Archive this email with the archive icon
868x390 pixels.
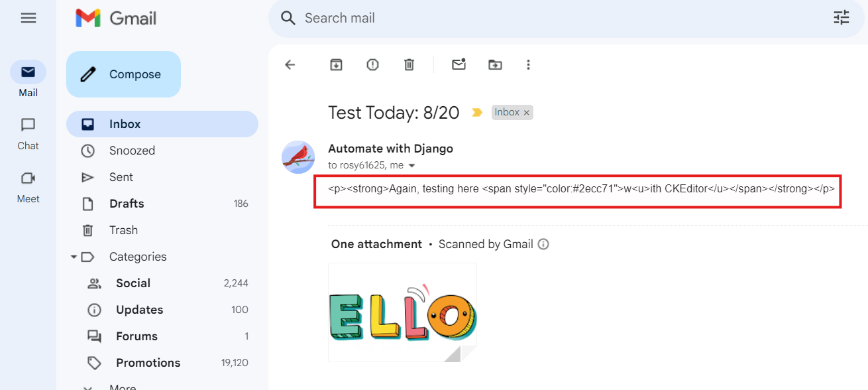[x=337, y=64]
